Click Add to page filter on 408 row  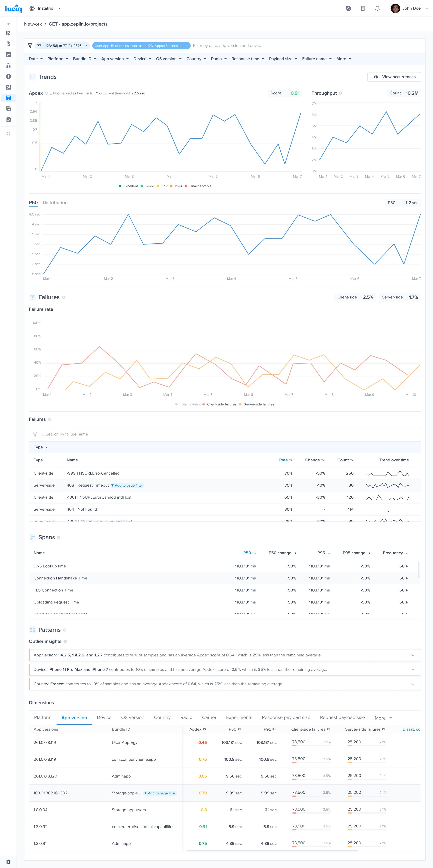click(127, 485)
